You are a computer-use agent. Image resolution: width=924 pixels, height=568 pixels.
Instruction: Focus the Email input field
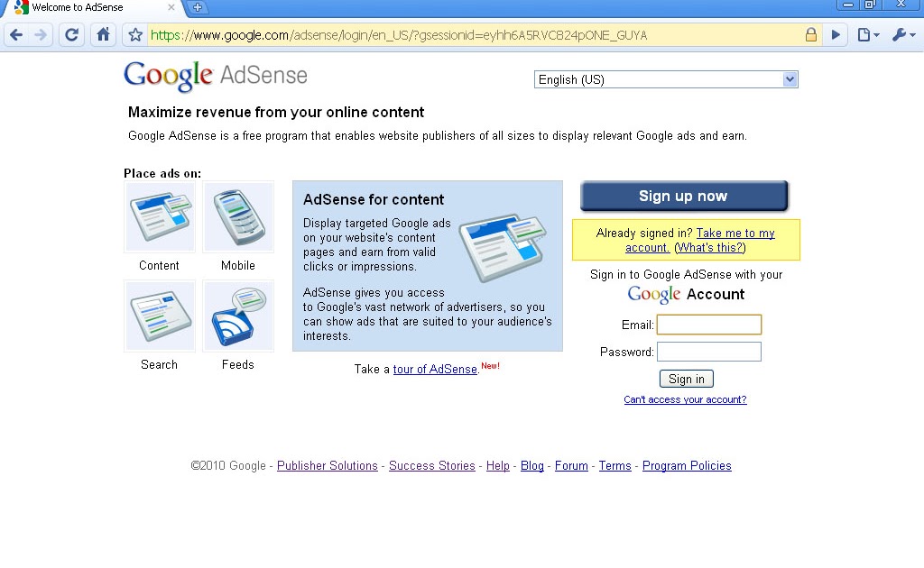(709, 325)
